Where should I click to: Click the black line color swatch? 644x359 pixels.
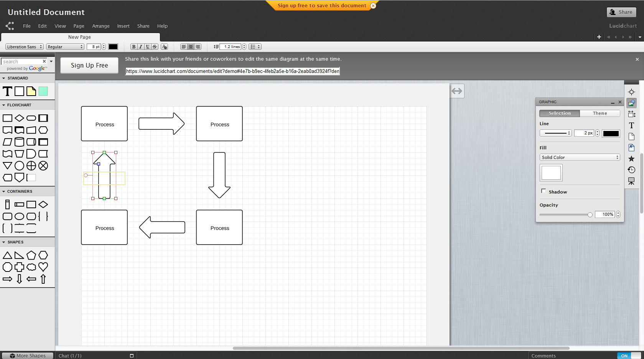coord(611,133)
